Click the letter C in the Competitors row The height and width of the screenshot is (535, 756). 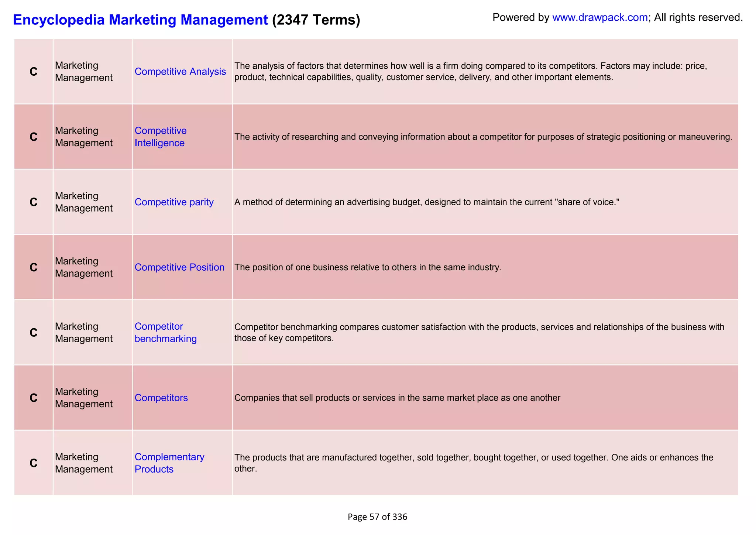pos(34,398)
